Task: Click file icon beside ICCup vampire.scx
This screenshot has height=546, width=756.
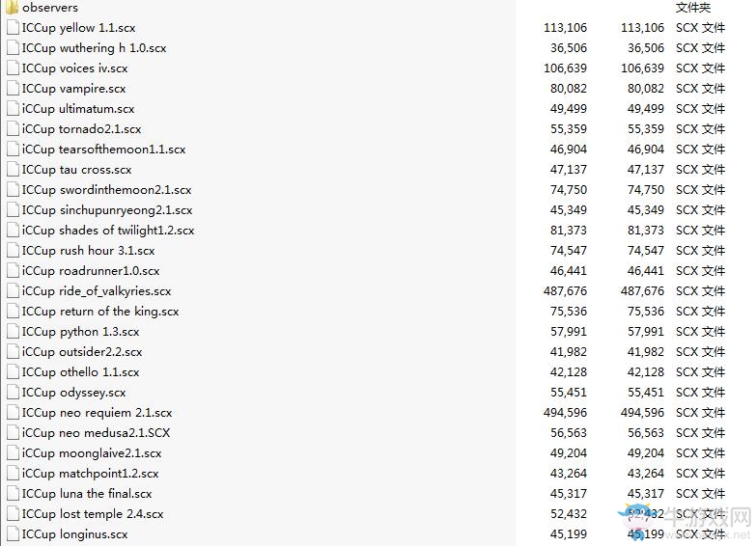Action: coord(13,88)
